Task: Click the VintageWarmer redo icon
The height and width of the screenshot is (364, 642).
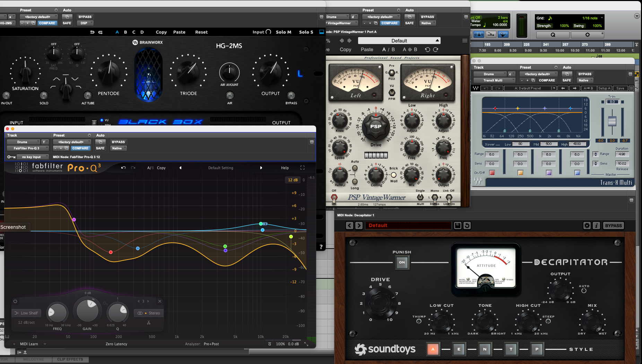Action: [x=436, y=50]
